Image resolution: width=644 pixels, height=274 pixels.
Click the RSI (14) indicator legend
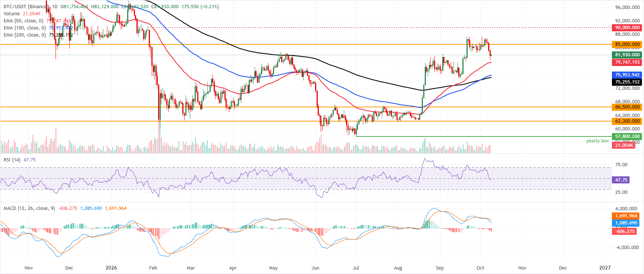pyautogui.click(x=12, y=160)
